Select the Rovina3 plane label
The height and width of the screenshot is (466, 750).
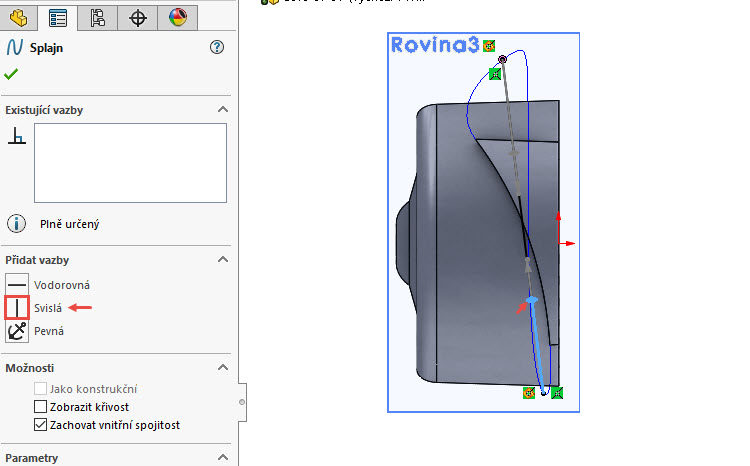(x=435, y=45)
